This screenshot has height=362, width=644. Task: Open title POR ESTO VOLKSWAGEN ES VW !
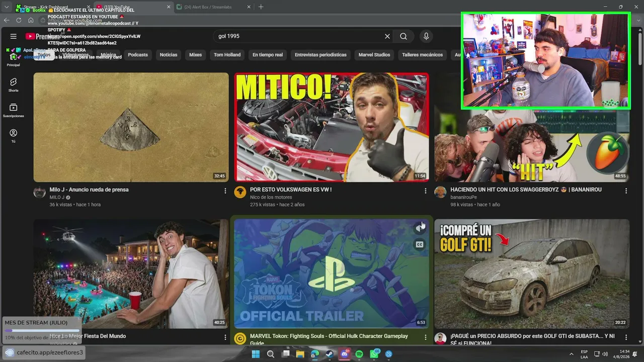(291, 190)
